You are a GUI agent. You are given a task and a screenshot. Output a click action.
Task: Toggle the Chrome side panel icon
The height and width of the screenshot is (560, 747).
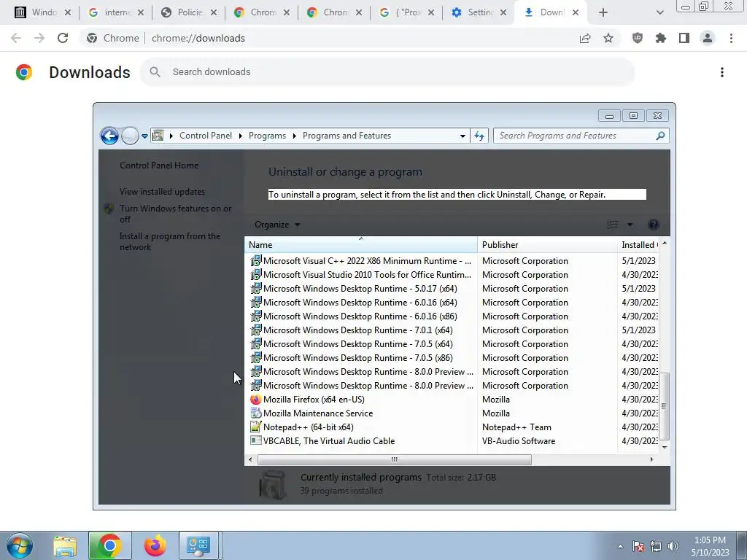click(684, 38)
